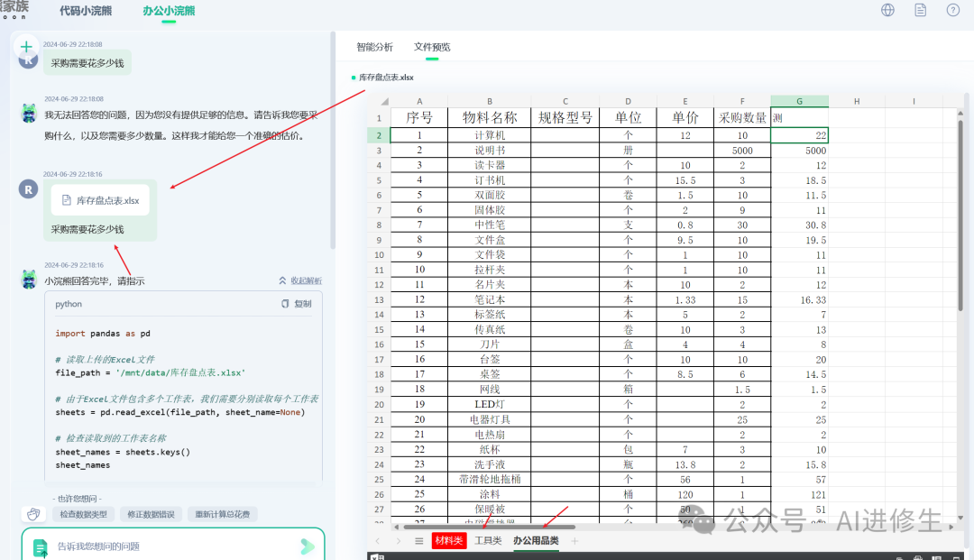Go to next sheet arrow
Screen dimensions: 974x560
click(399, 541)
